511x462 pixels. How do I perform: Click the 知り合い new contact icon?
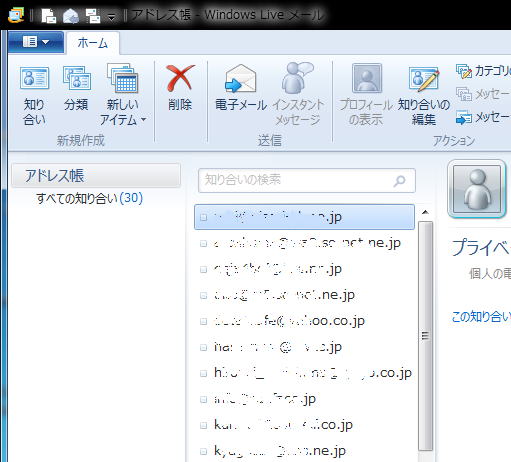pyautogui.click(x=34, y=79)
